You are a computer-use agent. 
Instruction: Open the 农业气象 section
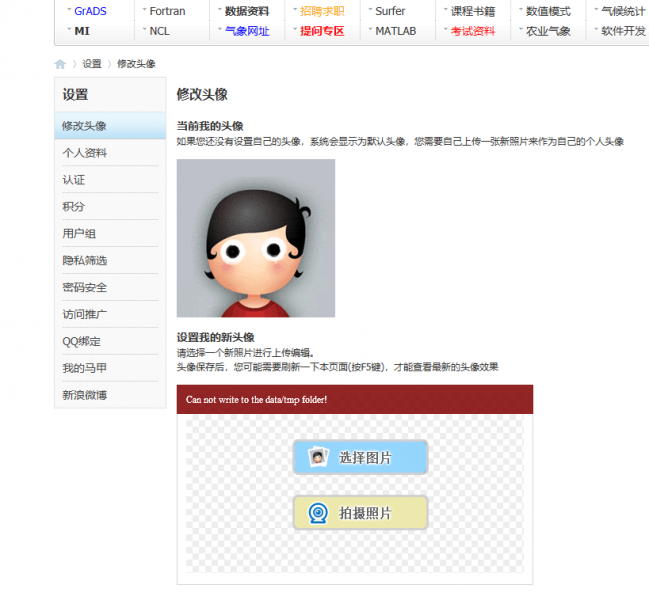(x=548, y=31)
